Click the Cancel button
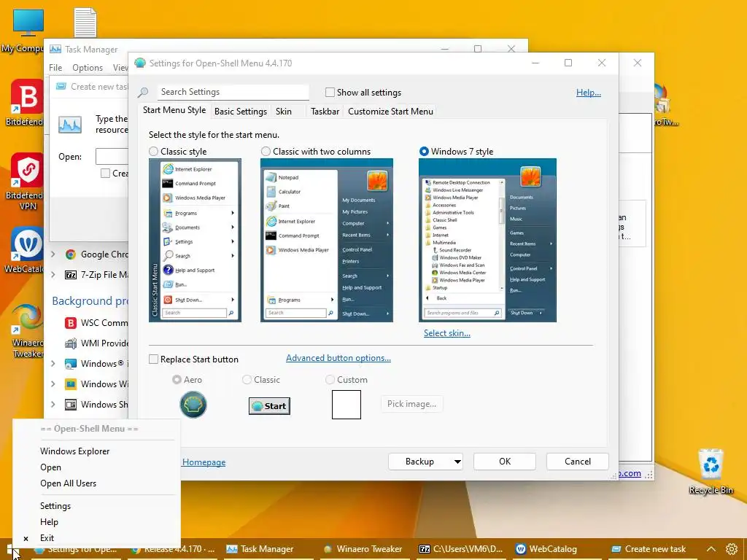 click(578, 462)
